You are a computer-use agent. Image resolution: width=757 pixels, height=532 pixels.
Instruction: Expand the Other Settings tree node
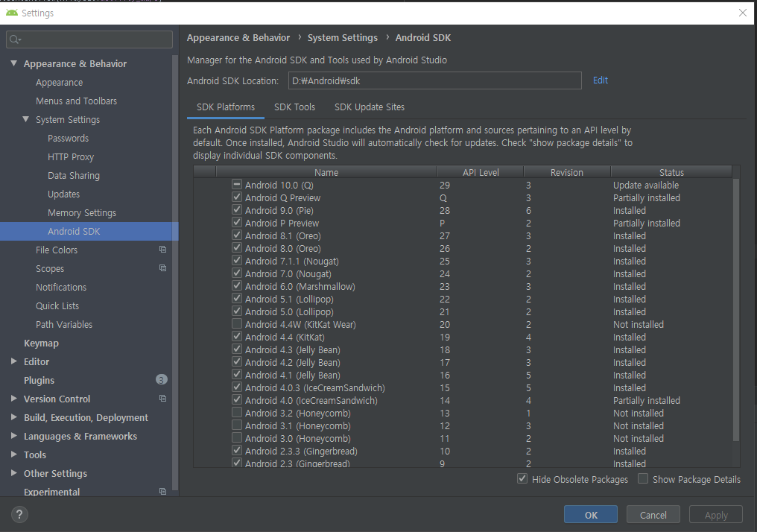point(13,472)
